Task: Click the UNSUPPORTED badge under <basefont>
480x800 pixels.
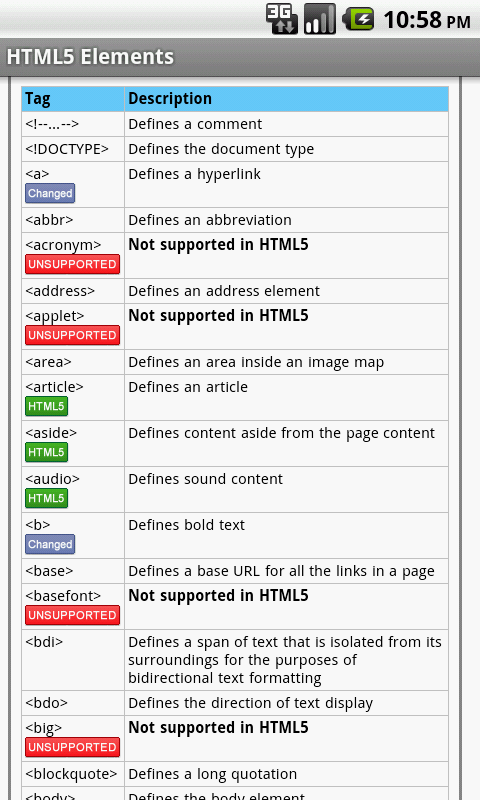Action: 72,615
